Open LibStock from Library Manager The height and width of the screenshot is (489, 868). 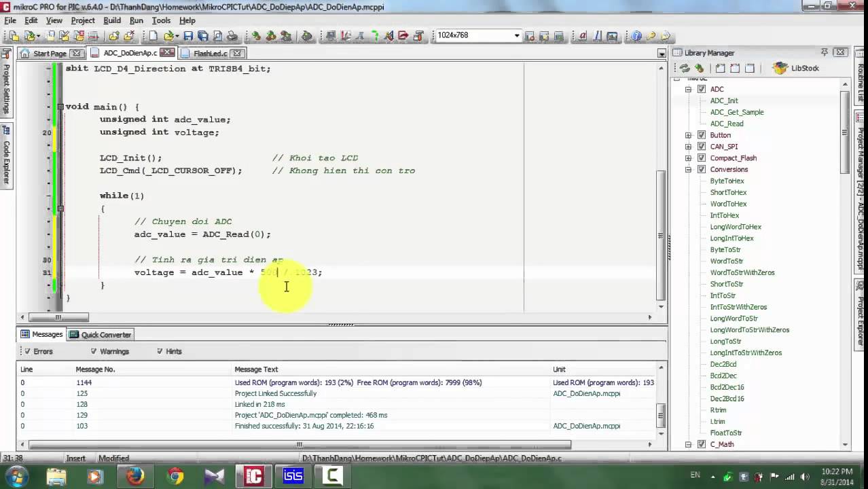[796, 68]
